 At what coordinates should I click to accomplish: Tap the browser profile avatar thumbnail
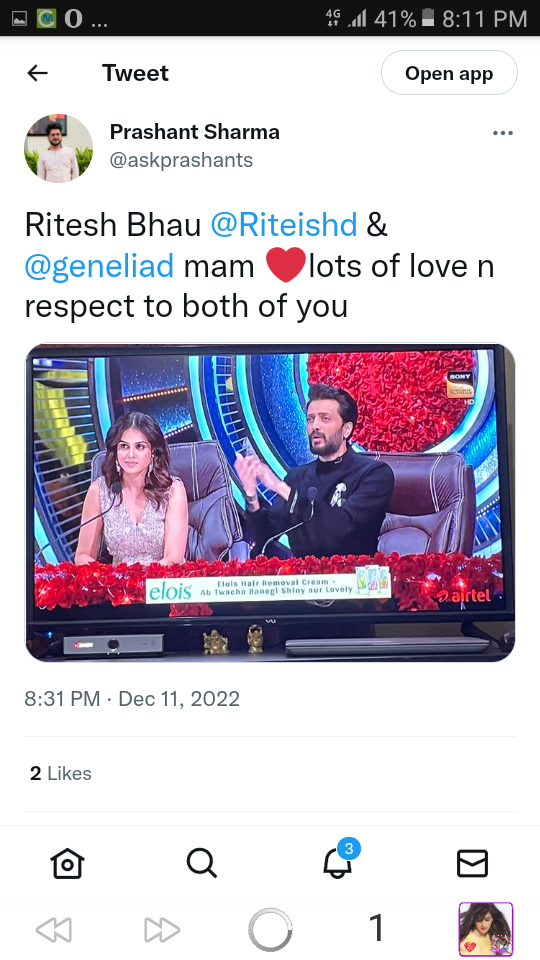(486, 929)
